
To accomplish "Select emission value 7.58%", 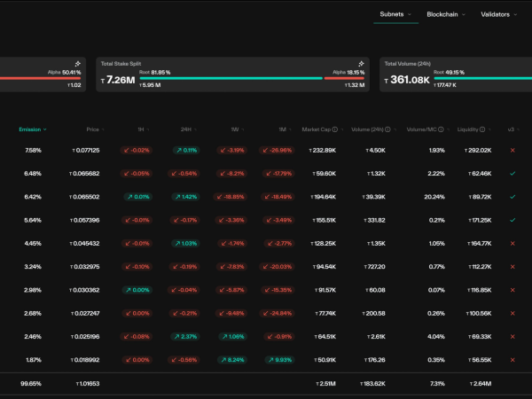I will tap(33, 151).
